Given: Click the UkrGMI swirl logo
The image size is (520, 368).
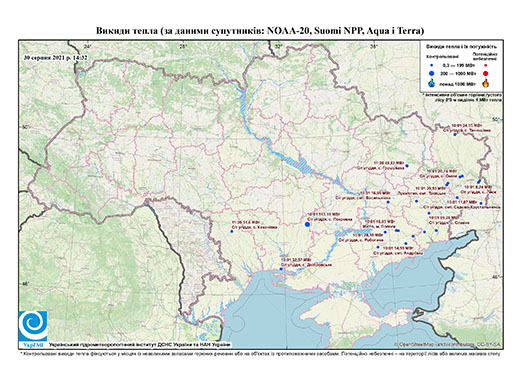Looking at the screenshot, I should coord(33,326).
